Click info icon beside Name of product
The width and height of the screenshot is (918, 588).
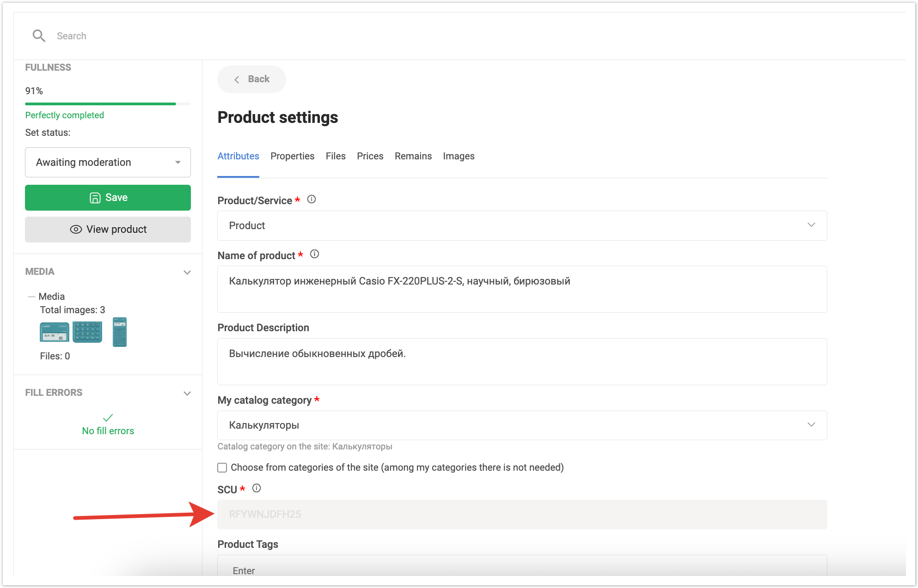[x=314, y=254]
